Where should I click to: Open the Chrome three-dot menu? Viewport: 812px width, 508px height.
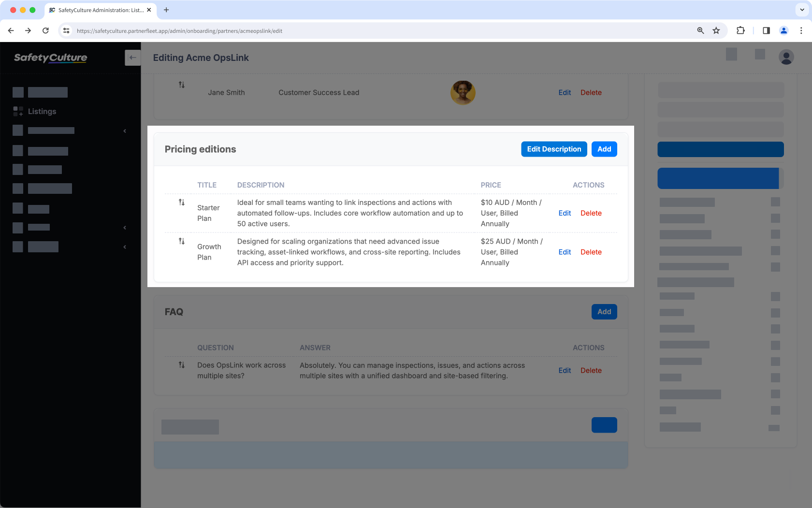point(801,30)
